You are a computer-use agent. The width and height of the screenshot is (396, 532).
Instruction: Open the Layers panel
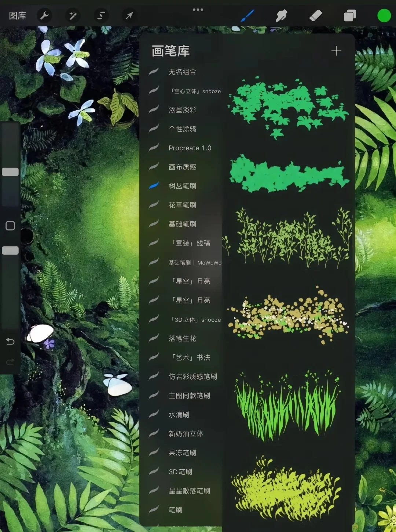coord(349,16)
